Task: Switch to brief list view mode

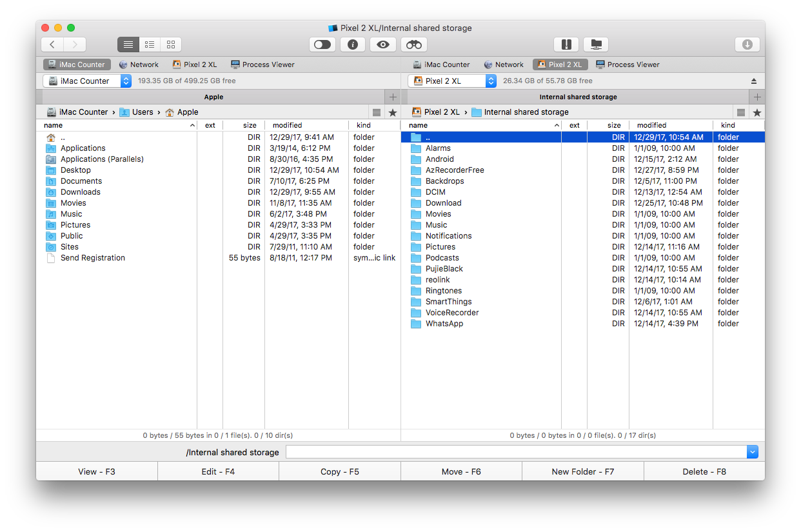Action: 149,44
